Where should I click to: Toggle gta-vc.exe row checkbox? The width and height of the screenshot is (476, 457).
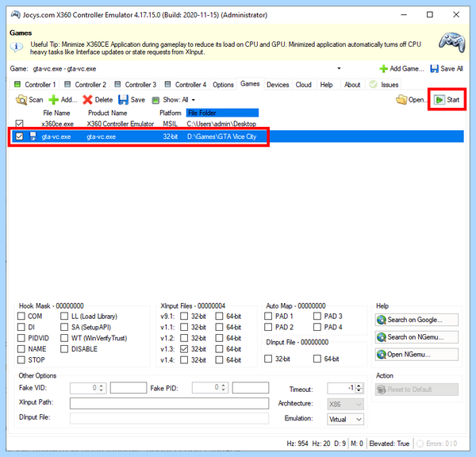tap(19, 136)
